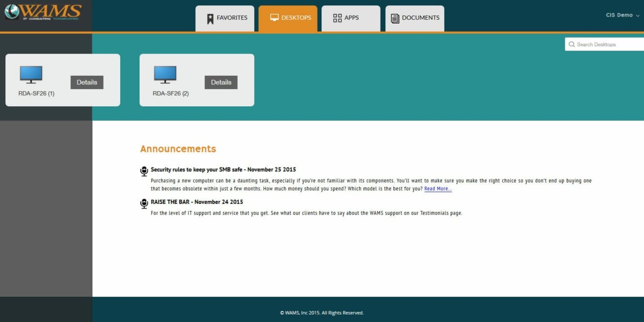
Task: Click the RDA-SF26 (2) label
Action: pyautogui.click(x=171, y=93)
